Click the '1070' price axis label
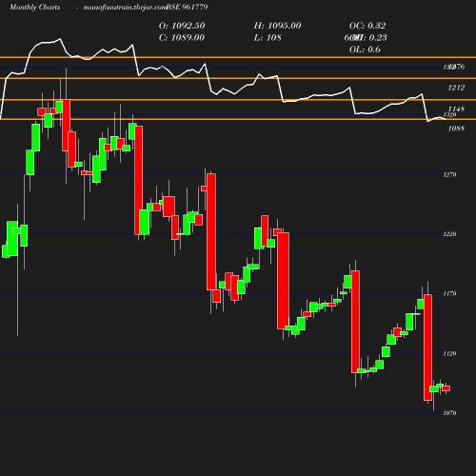 coord(449,413)
